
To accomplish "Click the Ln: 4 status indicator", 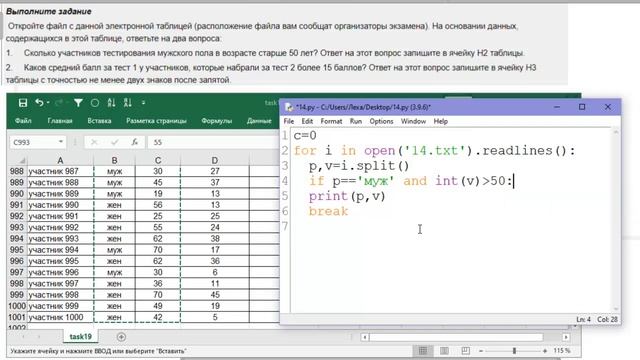I will pyautogui.click(x=583, y=319).
